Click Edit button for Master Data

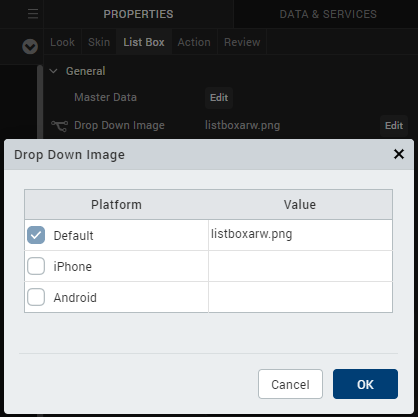pos(219,98)
